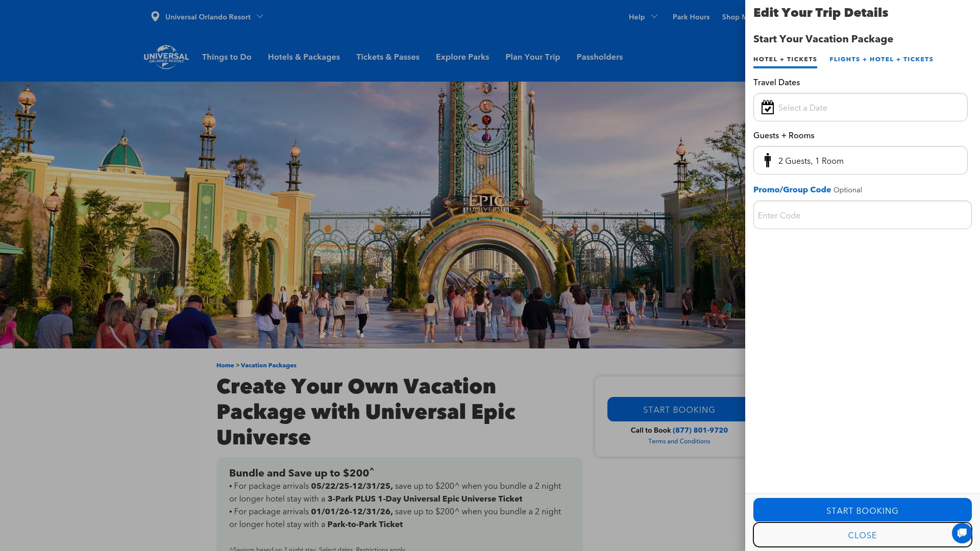Image resolution: width=980 pixels, height=551 pixels.
Task: Focus the Enter Code promo field
Action: (862, 215)
